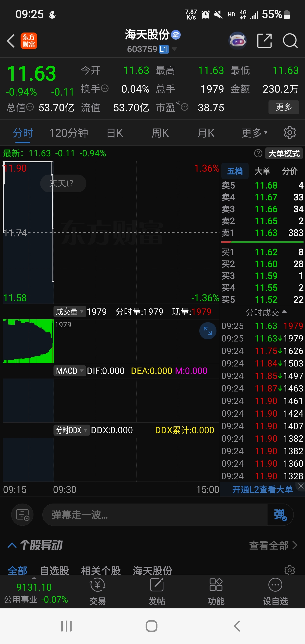The image size is (305, 644).
Task: Tap the 弹幕走一波 input field
Action: click(155, 515)
